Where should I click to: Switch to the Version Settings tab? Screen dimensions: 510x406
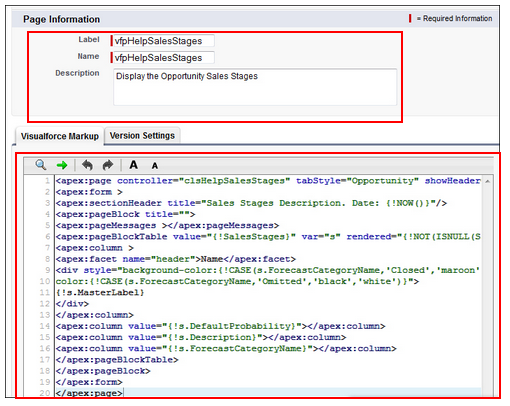pyautogui.click(x=142, y=136)
